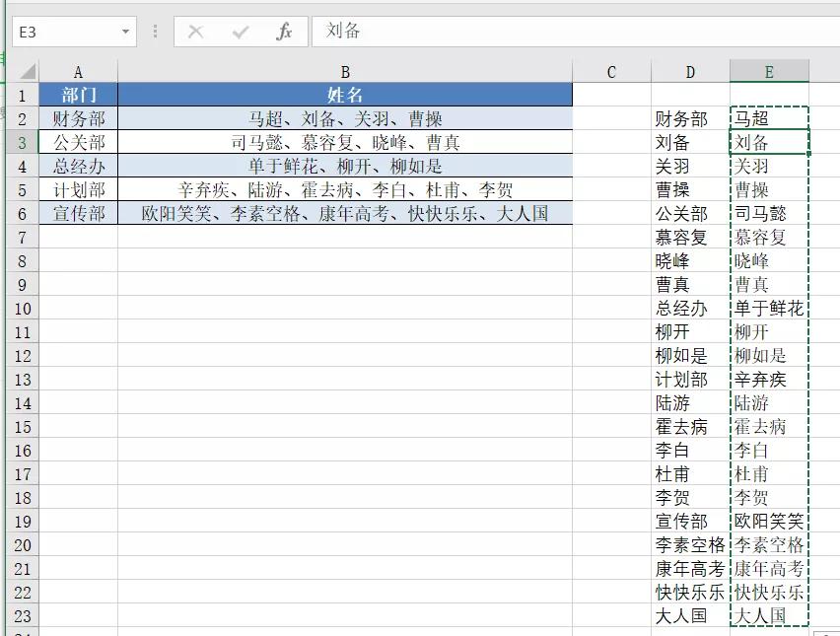Click the Name Box displaying E3
The width and height of the screenshot is (840, 636).
coord(59,31)
